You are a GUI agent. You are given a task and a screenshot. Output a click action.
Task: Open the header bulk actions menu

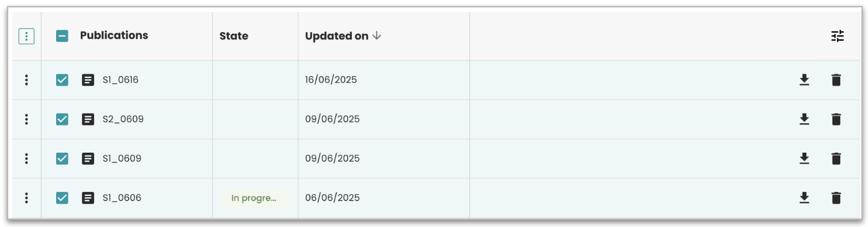(26, 36)
